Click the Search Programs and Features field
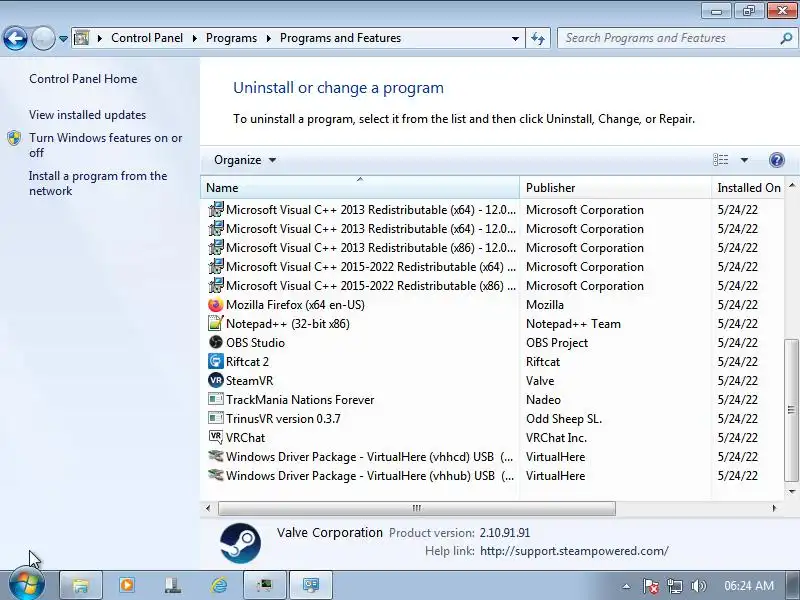Screen dimensions: 800x600 tap(669, 38)
